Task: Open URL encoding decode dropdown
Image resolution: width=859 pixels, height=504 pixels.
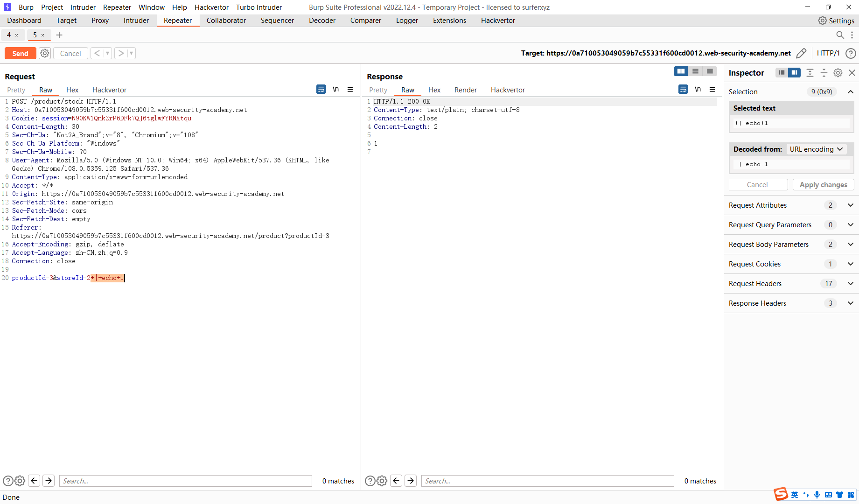Action: click(816, 149)
